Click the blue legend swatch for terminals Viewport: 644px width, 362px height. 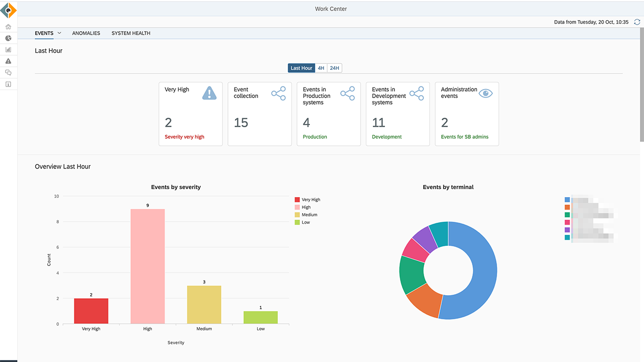pyautogui.click(x=567, y=200)
